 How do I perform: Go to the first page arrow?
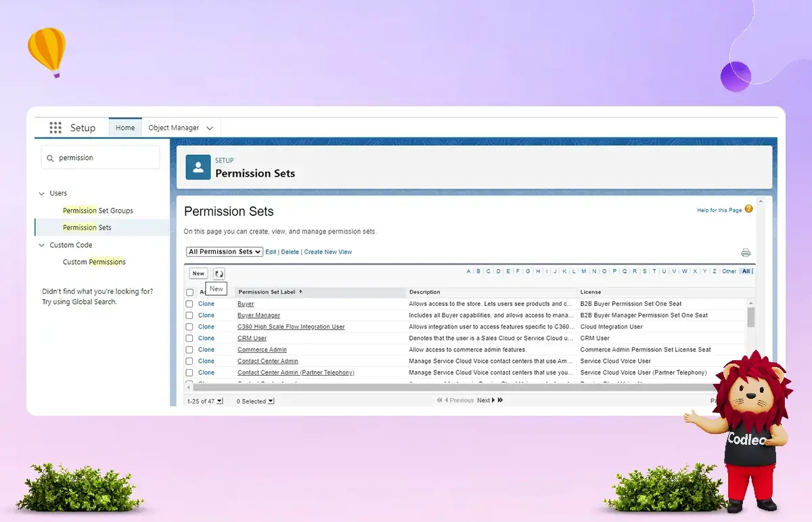[x=440, y=401]
